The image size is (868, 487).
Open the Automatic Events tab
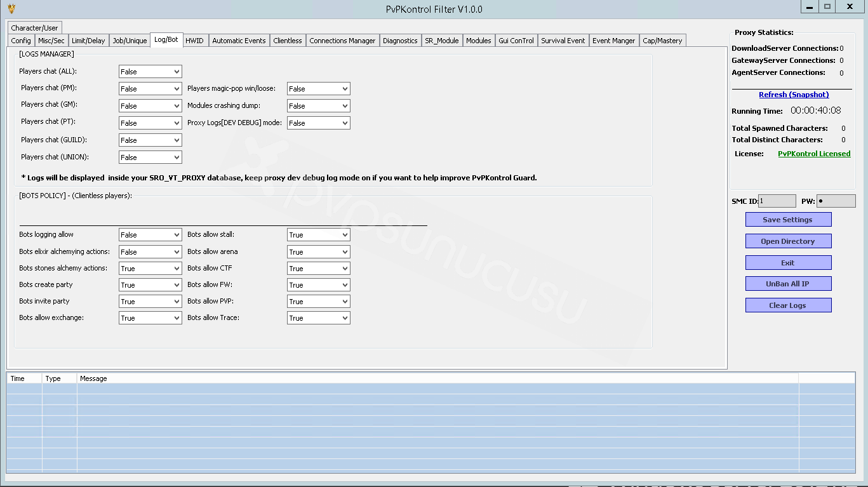[239, 41]
